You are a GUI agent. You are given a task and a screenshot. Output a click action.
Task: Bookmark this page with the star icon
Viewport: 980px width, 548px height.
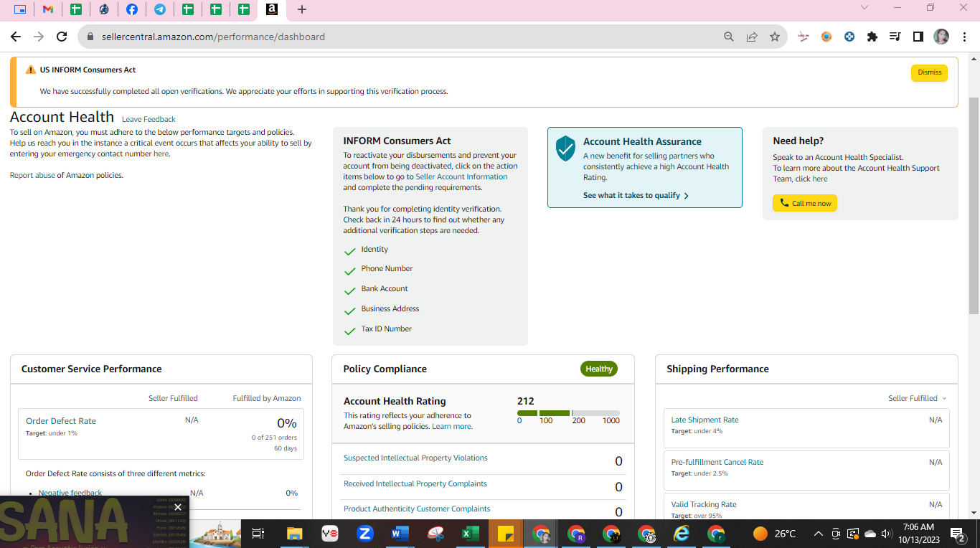[775, 37]
